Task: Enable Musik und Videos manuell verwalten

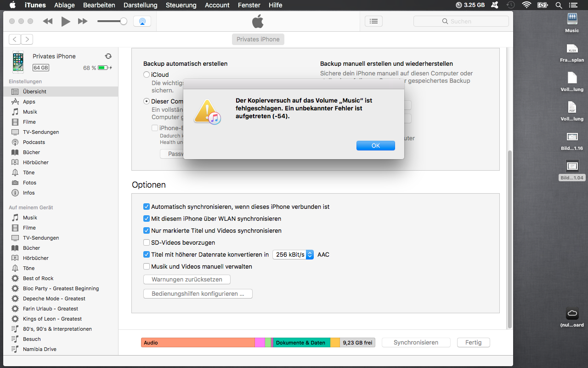Action: coord(147,267)
